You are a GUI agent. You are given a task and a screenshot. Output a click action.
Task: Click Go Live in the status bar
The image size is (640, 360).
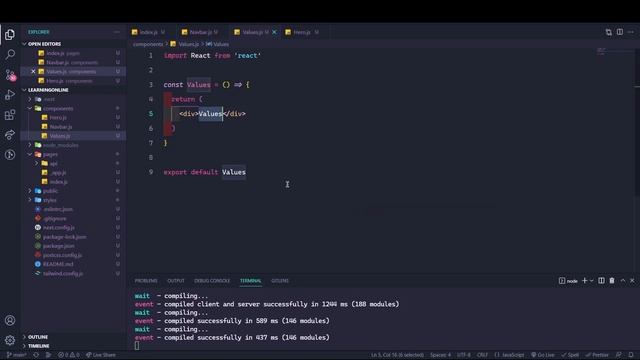click(542, 355)
